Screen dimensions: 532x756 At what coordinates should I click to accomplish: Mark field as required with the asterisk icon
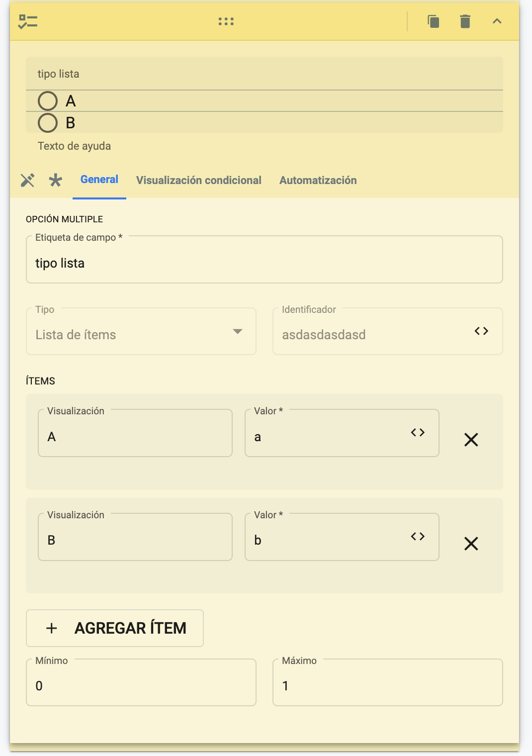tap(56, 180)
